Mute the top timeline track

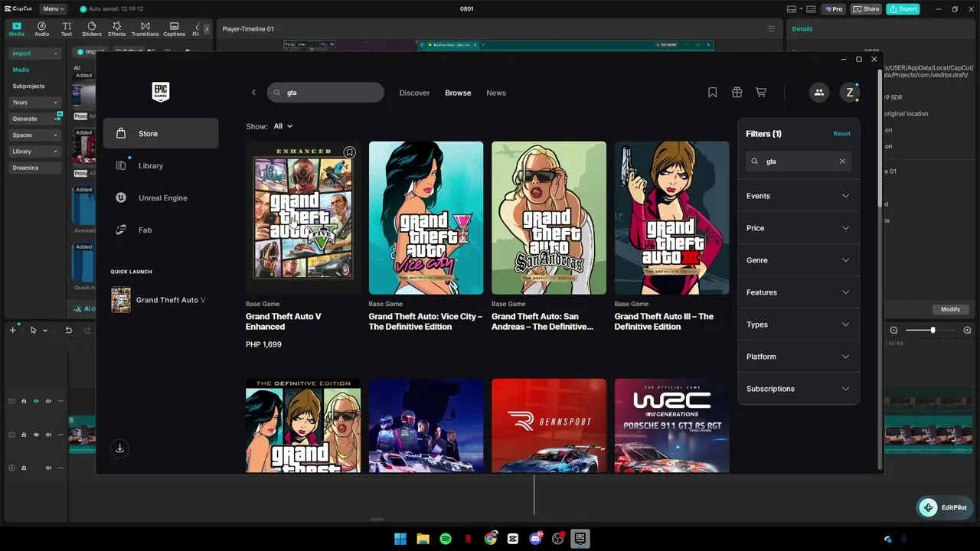tap(48, 401)
